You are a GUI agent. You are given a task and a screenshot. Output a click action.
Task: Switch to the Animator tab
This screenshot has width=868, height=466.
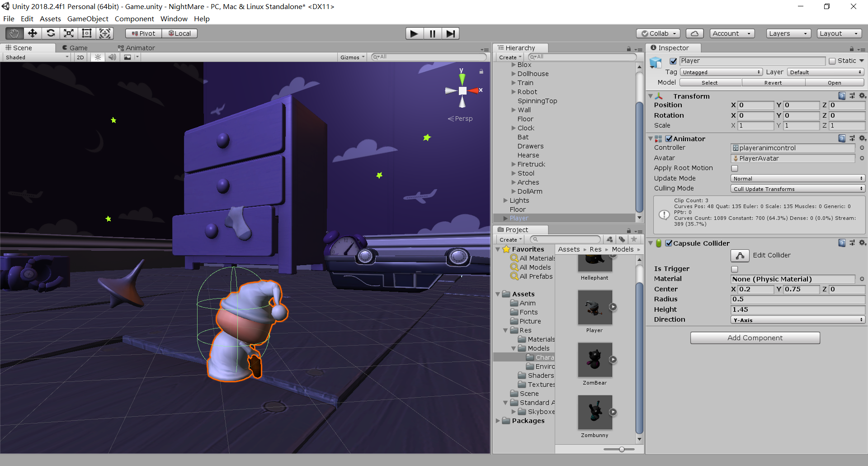136,48
